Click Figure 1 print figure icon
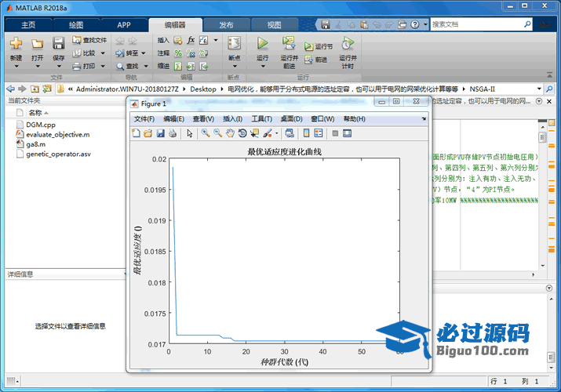The image size is (561, 392). [x=173, y=133]
